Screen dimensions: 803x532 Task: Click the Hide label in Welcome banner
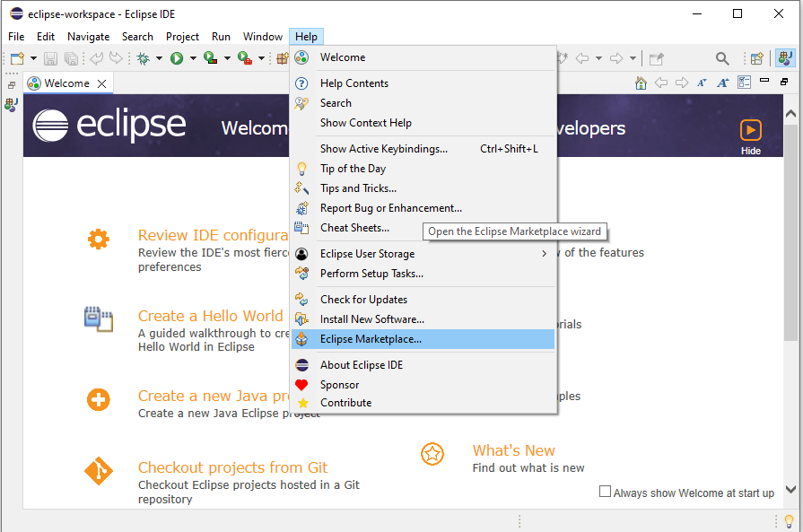click(x=751, y=151)
